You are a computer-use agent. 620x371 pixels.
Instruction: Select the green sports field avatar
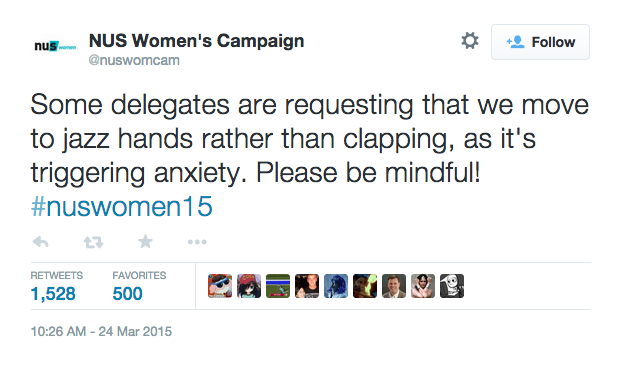click(278, 286)
